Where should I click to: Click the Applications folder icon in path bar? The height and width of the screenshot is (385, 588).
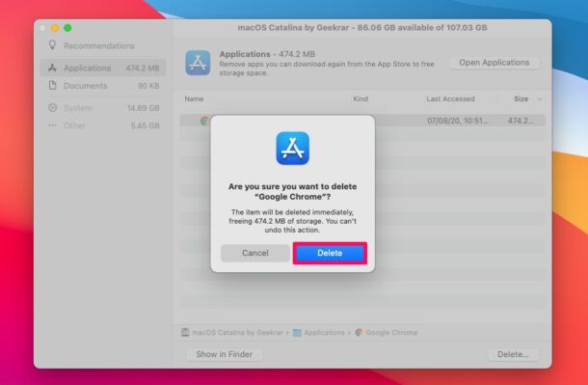pyautogui.click(x=297, y=333)
